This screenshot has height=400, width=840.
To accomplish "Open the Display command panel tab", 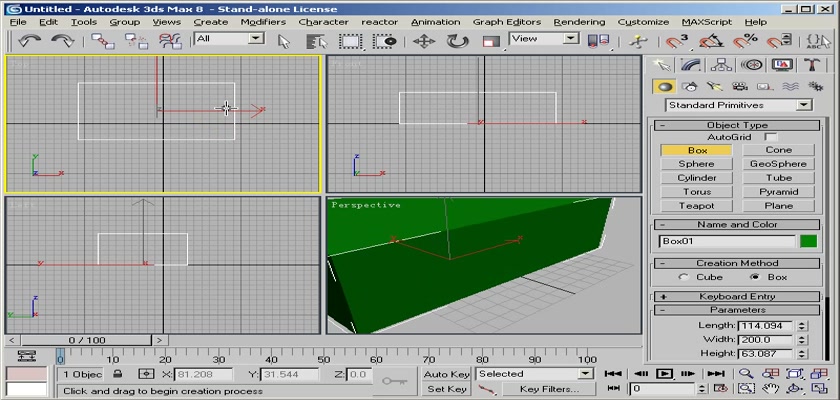I will coord(782,65).
